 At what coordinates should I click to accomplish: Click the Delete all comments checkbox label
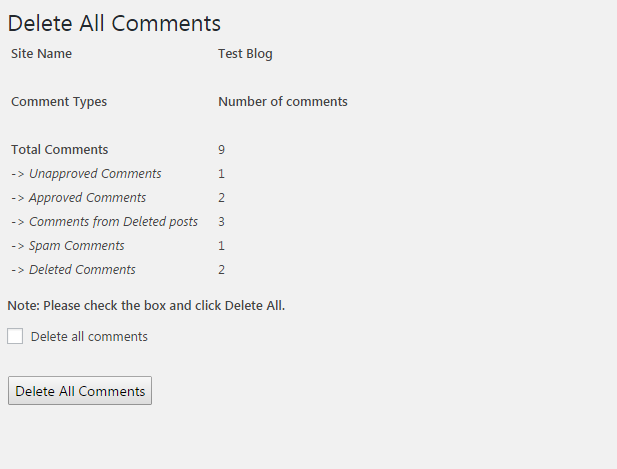[89, 337]
